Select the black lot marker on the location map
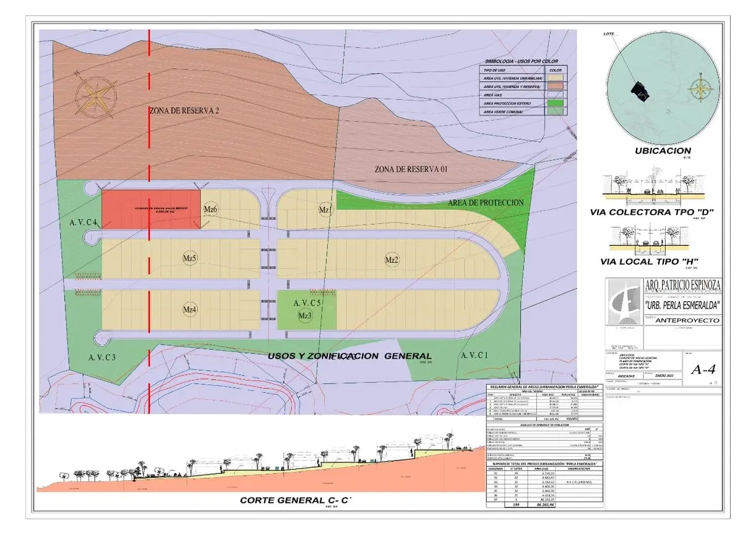The image size is (756, 534). coord(640,92)
